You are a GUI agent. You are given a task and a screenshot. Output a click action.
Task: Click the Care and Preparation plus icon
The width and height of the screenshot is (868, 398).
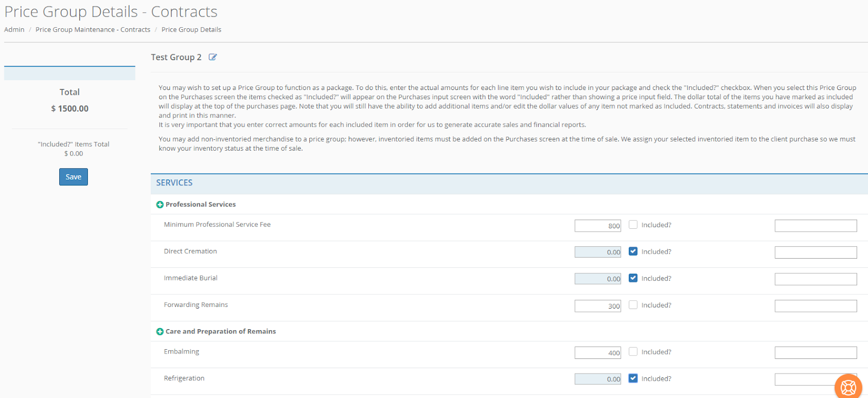tap(160, 332)
